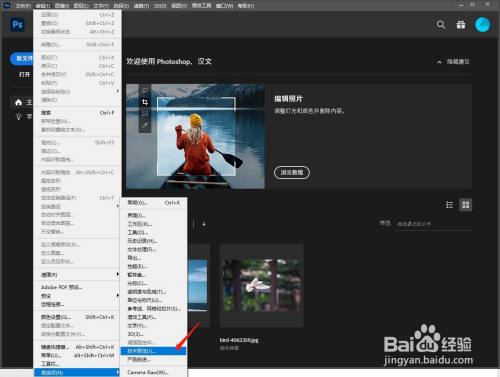Expand the highlighted Preferences (首选项) submenu
The image size is (500, 377).
[x=77, y=372]
